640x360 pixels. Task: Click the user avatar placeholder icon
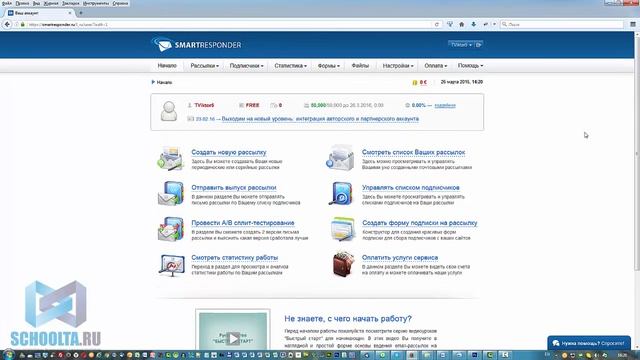[x=169, y=111]
